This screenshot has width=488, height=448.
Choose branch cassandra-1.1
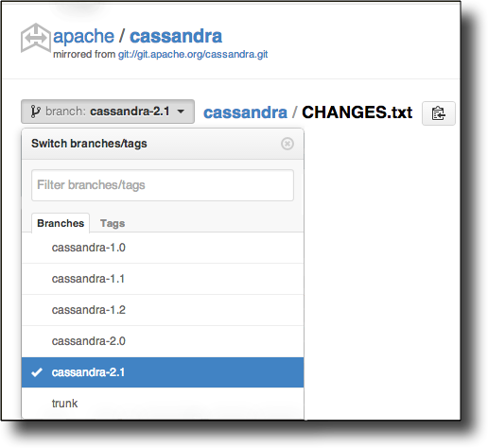pyautogui.click(x=163, y=279)
